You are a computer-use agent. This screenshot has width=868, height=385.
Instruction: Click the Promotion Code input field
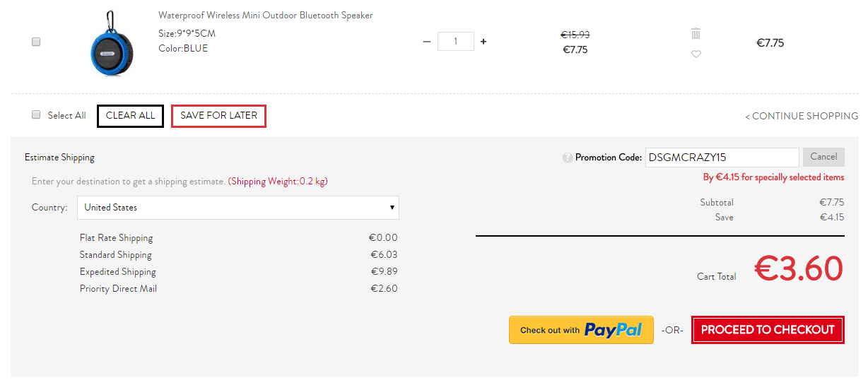pyautogui.click(x=722, y=158)
